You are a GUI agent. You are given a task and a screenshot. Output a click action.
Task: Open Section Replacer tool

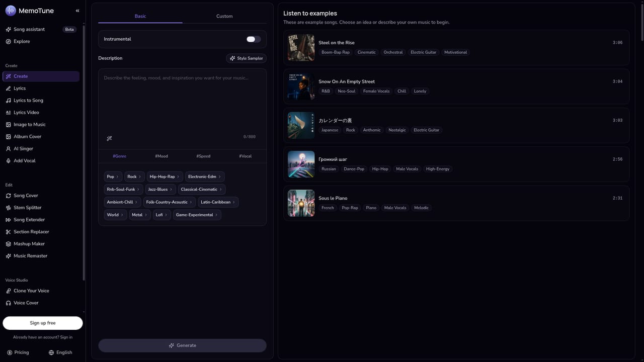(x=41, y=232)
